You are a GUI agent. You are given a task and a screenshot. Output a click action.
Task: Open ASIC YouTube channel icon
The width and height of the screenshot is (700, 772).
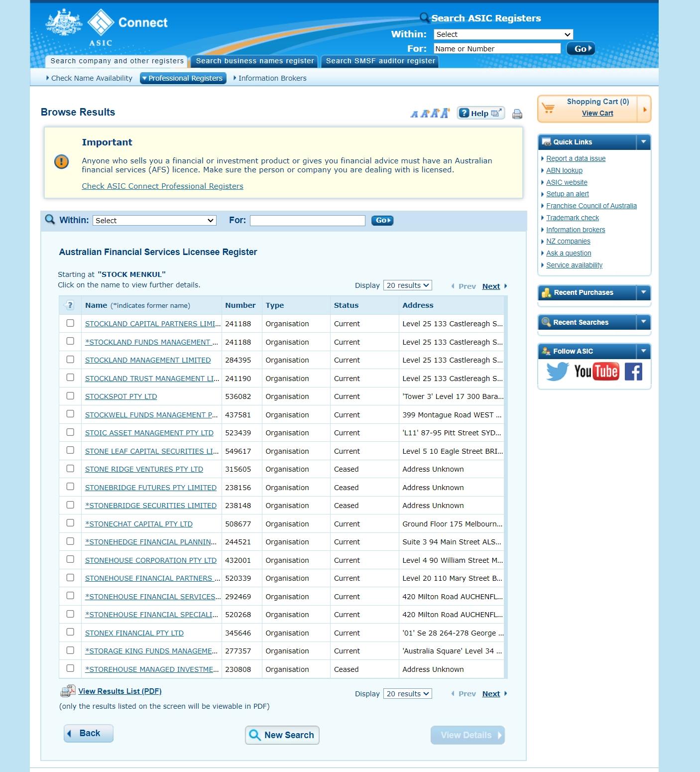tap(596, 371)
